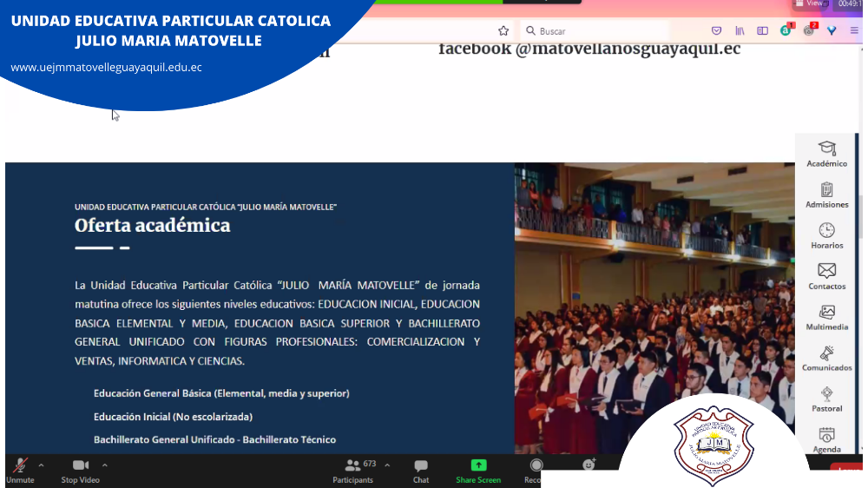Focus the Buscar search field

coord(595,31)
